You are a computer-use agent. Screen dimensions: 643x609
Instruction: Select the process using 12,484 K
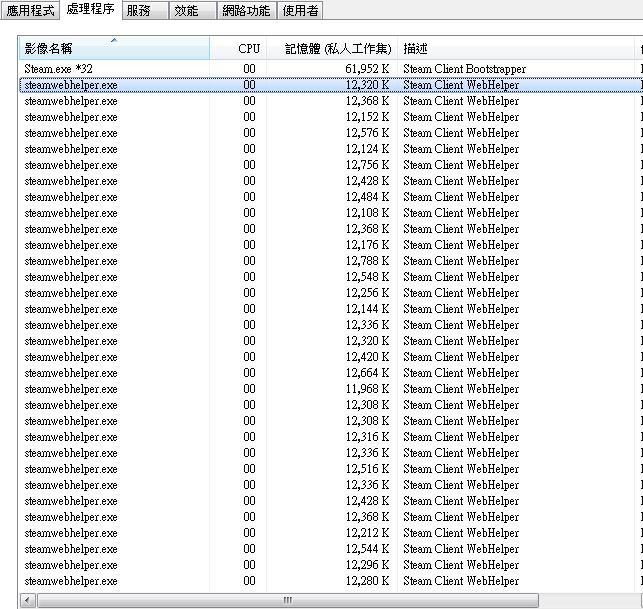click(330, 197)
